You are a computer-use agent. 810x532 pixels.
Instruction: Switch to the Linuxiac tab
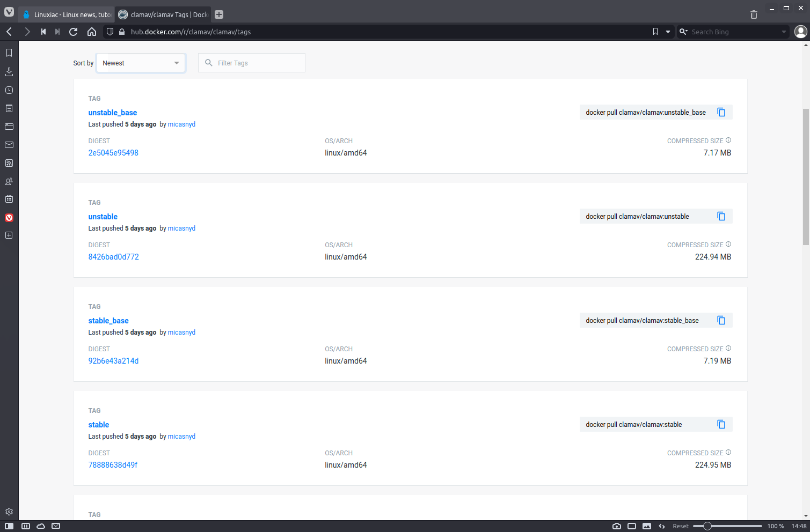tap(67, 14)
